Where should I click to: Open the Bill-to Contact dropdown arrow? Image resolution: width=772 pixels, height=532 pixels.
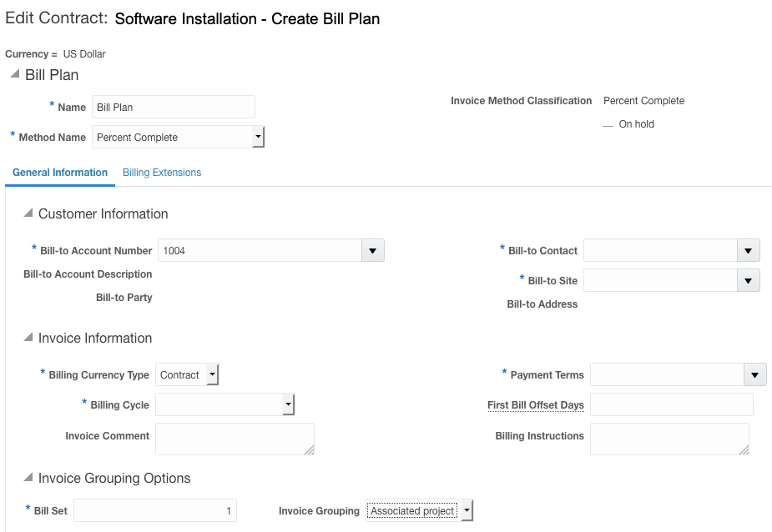point(749,251)
